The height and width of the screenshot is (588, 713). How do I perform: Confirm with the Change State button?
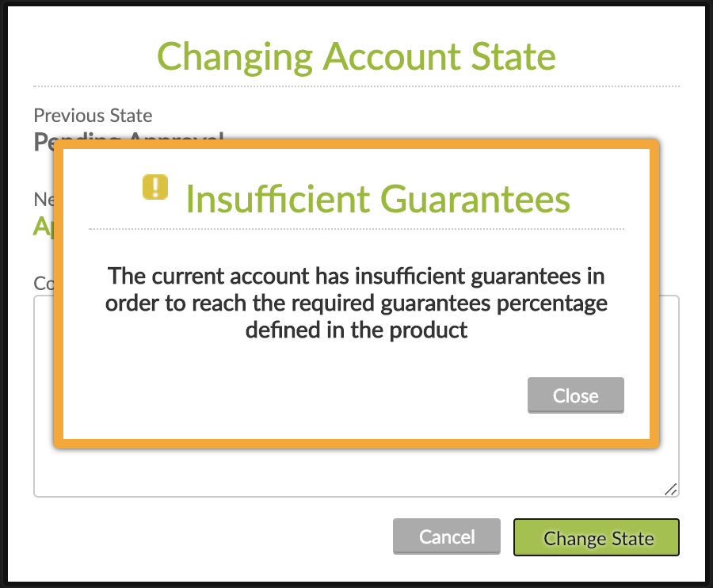coord(596,537)
